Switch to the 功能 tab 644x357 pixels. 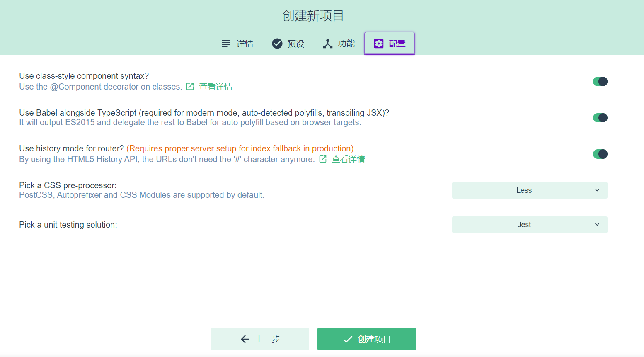(339, 43)
